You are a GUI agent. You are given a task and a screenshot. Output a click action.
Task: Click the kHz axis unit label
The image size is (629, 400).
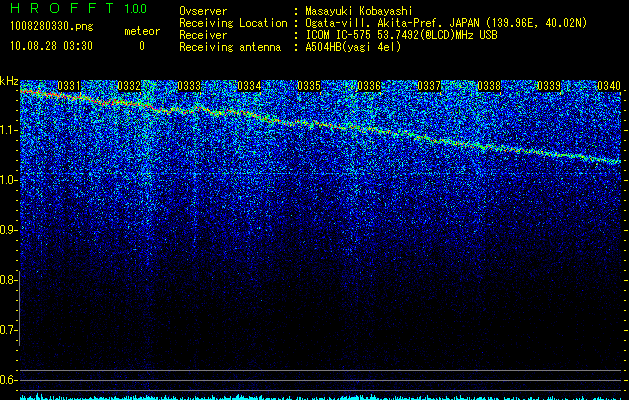9,81
